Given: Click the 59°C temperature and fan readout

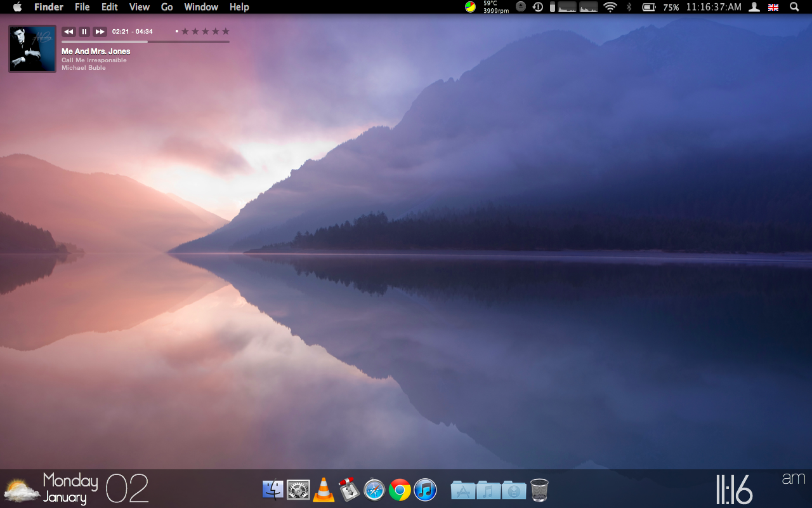Looking at the screenshot, I should (x=495, y=7).
